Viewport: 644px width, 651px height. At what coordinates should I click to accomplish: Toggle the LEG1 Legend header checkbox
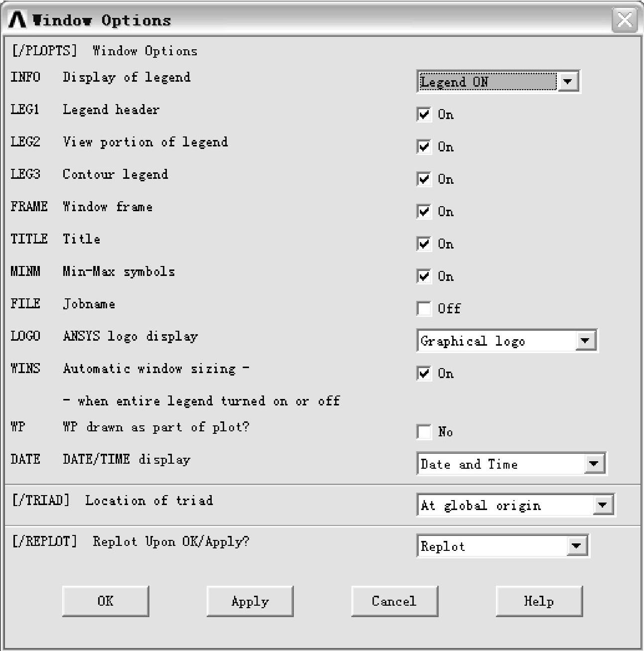[424, 114]
